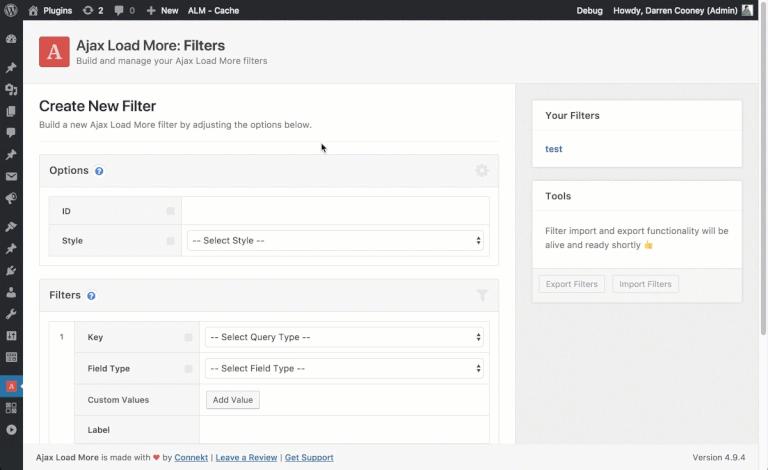The width and height of the screenshot is (768, 470).
Task: Click the Export Filters button
Action: pyautogui.click(x=572, y=284)
